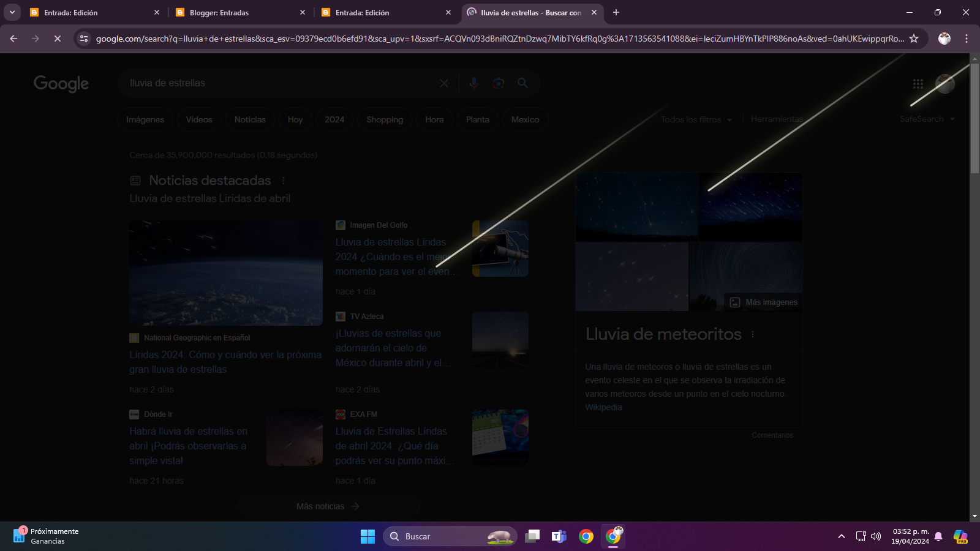
Task: Clear the search box with the X icon
Action: pyautogui.click(x=444, y=83)
